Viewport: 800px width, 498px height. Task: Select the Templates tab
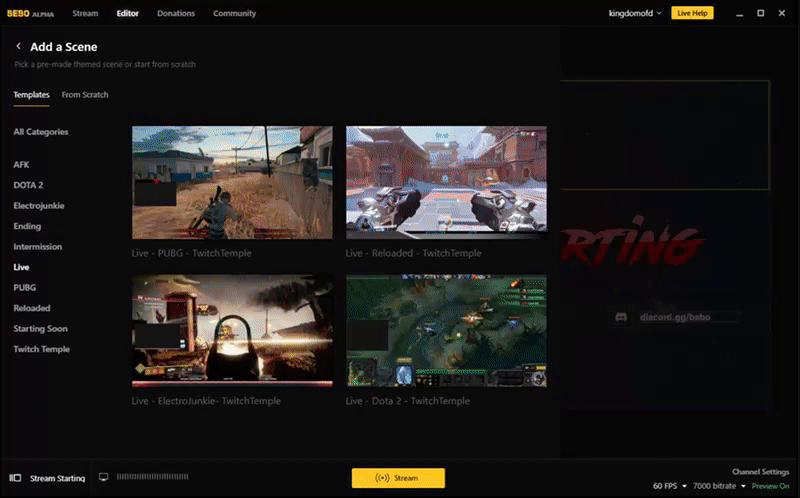click(x=32, y=95)
